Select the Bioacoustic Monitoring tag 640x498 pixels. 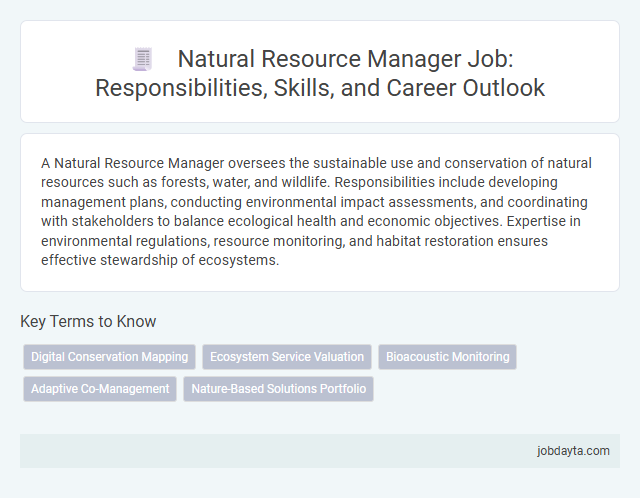[x=447, y=357]
